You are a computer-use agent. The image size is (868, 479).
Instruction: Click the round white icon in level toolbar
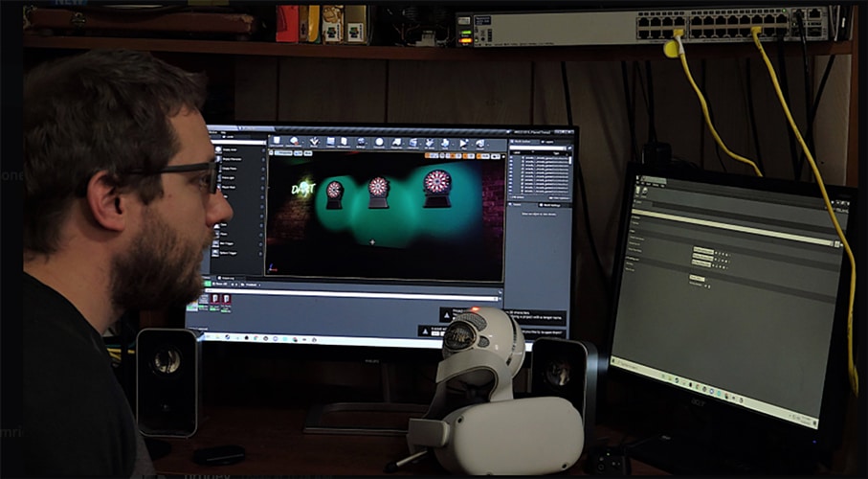tap(379, 142)
